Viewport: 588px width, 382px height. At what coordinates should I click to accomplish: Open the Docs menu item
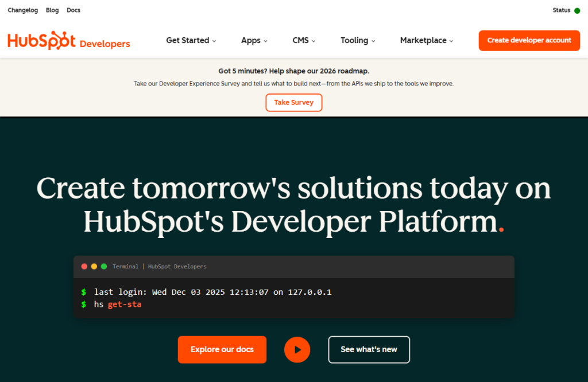coord(73,10)
